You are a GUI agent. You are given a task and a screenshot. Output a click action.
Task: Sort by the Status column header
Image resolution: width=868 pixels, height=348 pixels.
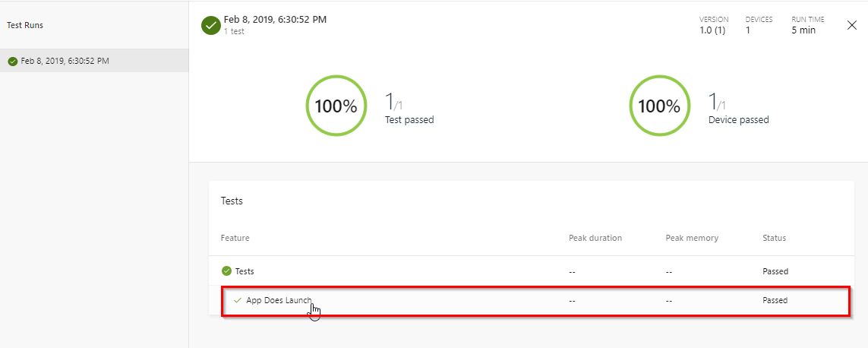[x=775, y=238]
